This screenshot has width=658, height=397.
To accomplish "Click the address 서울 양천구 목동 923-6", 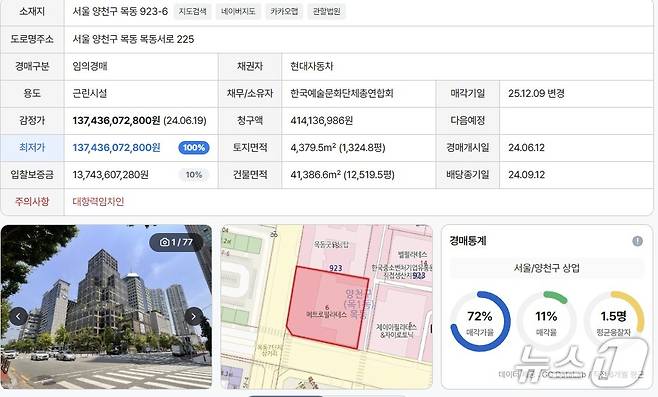I will coord(120,11).
